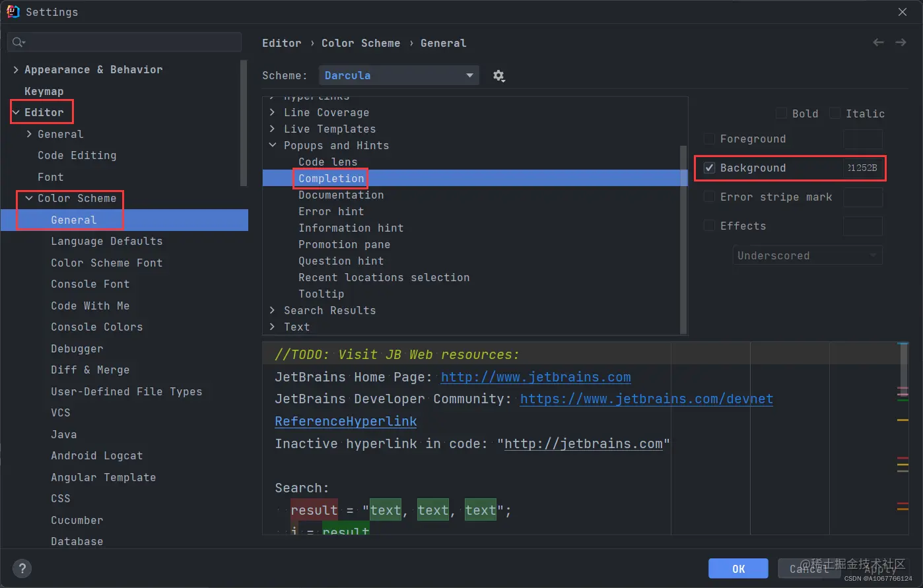Open Cucumber color settings
The image size is (923, 588).
tap(77, 520)
